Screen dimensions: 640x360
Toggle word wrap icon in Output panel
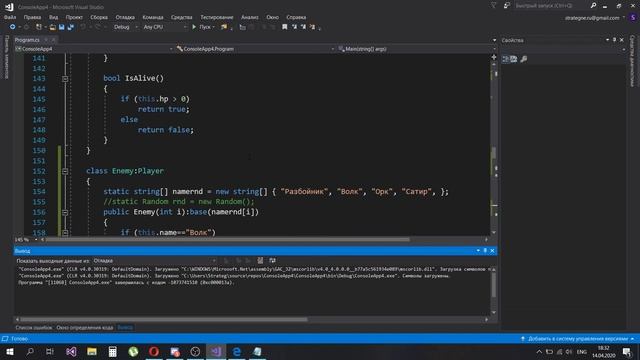pyautogui.click(x=272, y=260)
